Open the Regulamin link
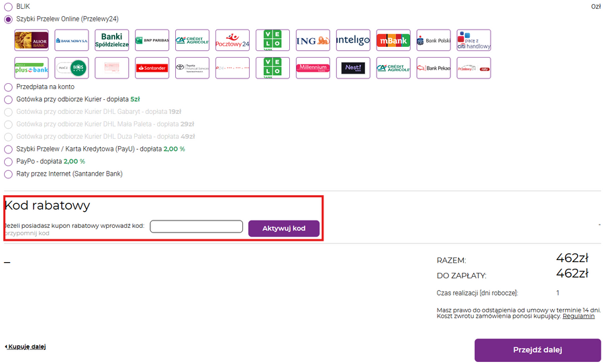Viewport: 604px width, 364px height. click(x=578, y=316)
